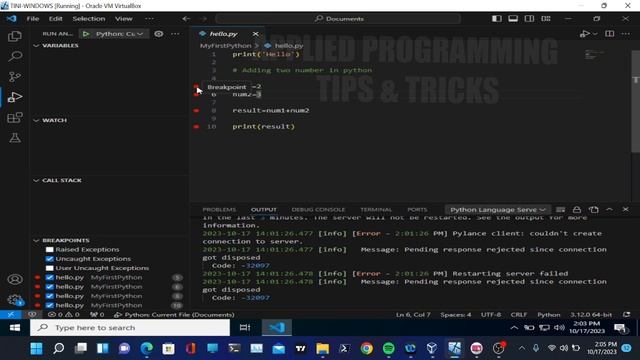The width and height of the screenshot is (640, 360).
Task: Open the Extensions view
Action: click(15, 118)
